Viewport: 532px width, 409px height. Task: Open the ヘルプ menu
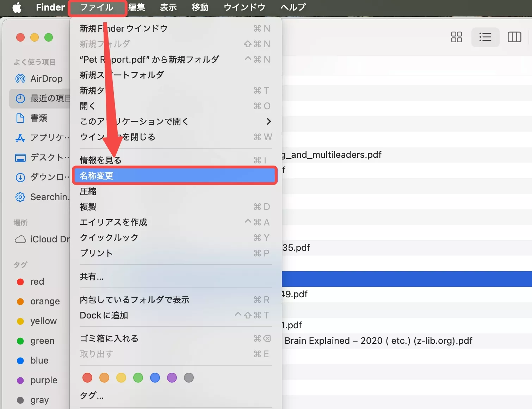pos(292,7)
